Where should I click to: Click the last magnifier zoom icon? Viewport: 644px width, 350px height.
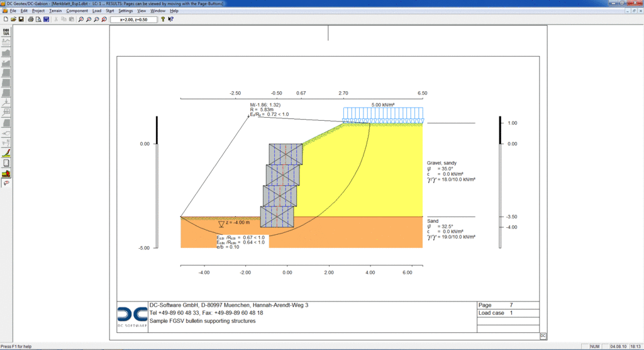[104, 20]
